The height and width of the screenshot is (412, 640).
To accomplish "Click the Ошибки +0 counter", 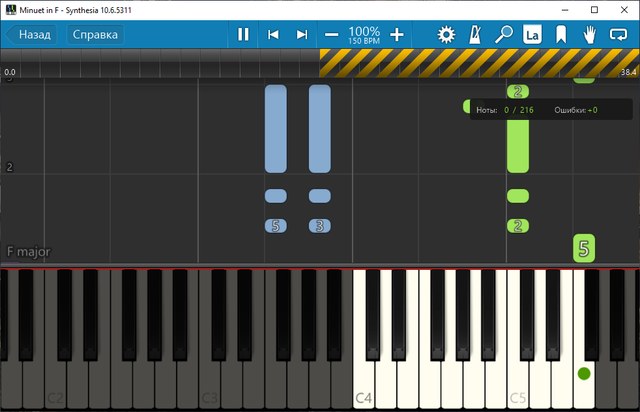I will 576,110.
